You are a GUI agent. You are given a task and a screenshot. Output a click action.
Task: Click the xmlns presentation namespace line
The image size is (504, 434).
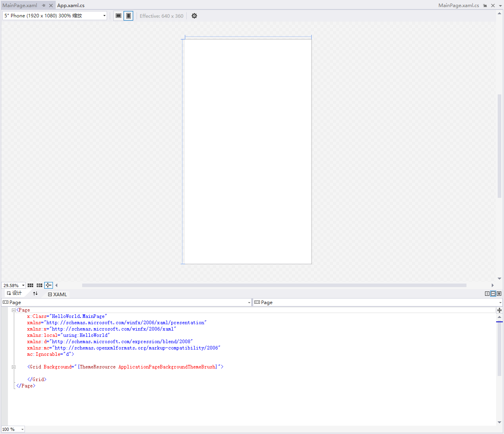tap(117, 323)
